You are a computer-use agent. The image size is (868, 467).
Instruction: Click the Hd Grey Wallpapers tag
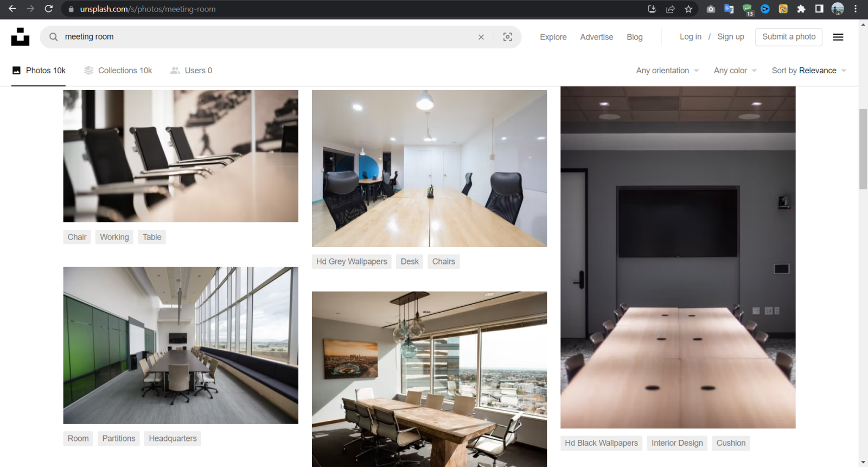tap(352, 262)
